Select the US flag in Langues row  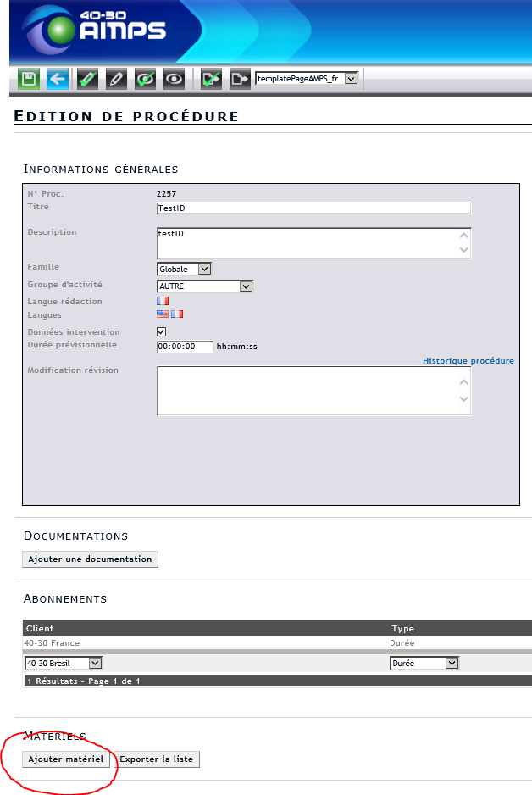click(163, 314)
